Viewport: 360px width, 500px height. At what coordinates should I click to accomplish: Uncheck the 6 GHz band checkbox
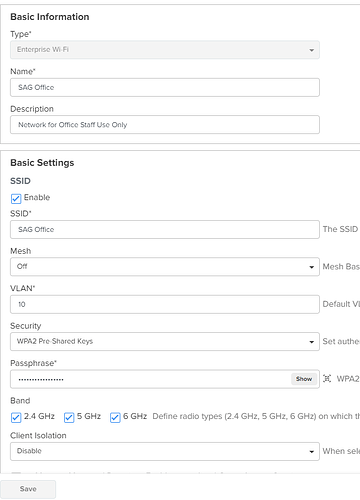point(115,417)
